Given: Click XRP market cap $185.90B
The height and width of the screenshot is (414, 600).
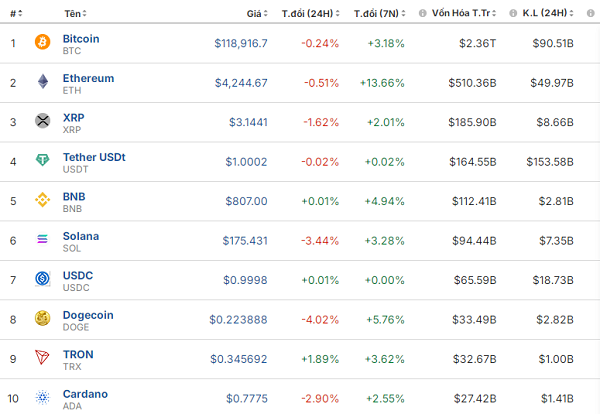Looking at the screenshot, I should [472, 122].
